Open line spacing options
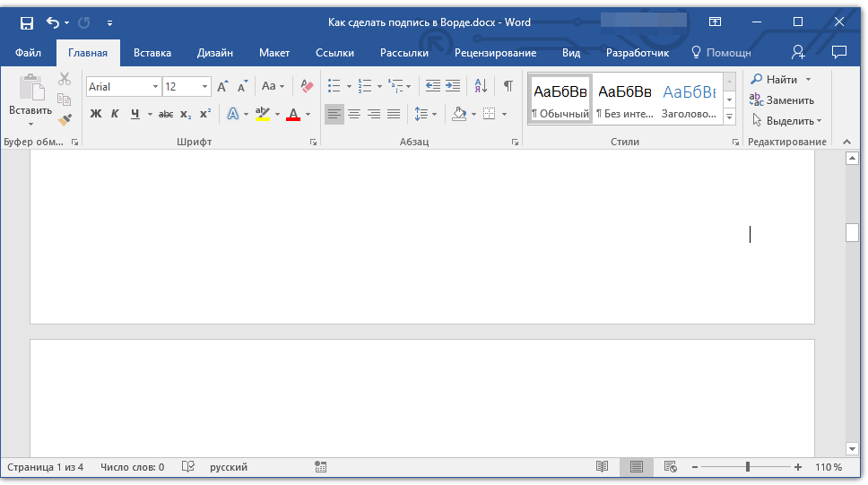This screenshot has height=485, width=868. (425, 114)
